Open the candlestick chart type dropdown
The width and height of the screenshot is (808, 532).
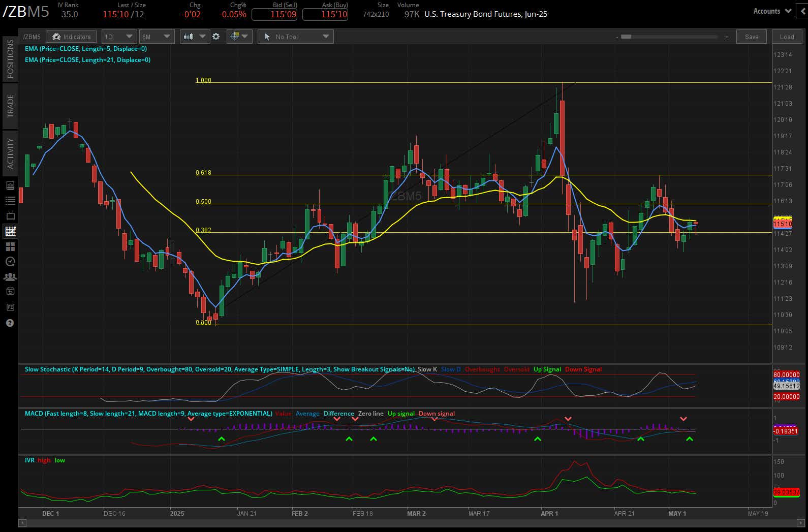(x=195, y=37)
